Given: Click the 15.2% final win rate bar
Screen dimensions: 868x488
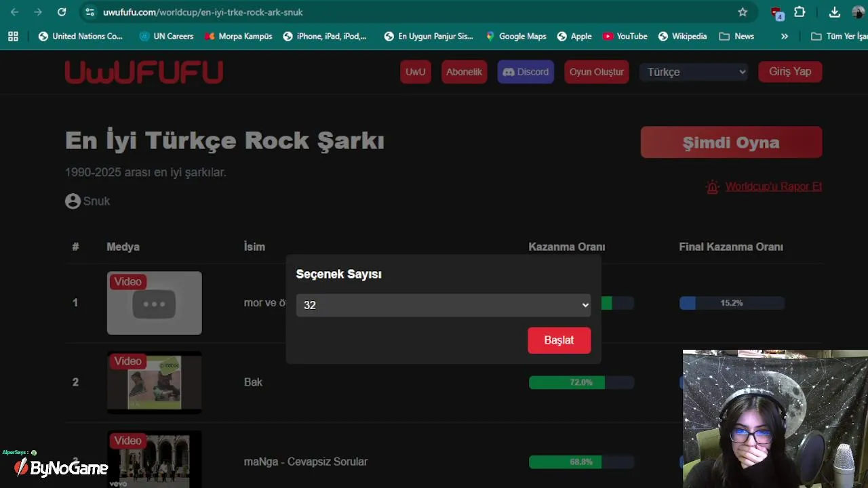Looking at the screenshot, I should coord(732,303).
